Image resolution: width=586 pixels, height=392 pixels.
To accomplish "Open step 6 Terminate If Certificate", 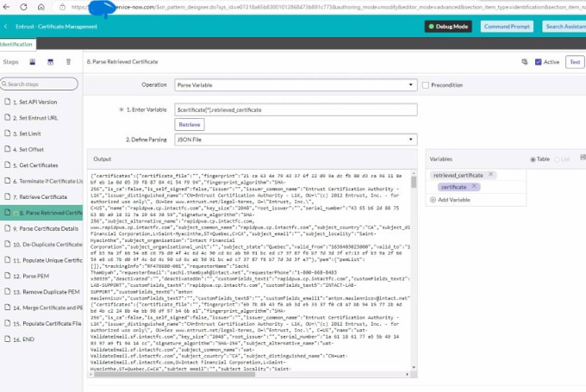I will coord(41,181).
